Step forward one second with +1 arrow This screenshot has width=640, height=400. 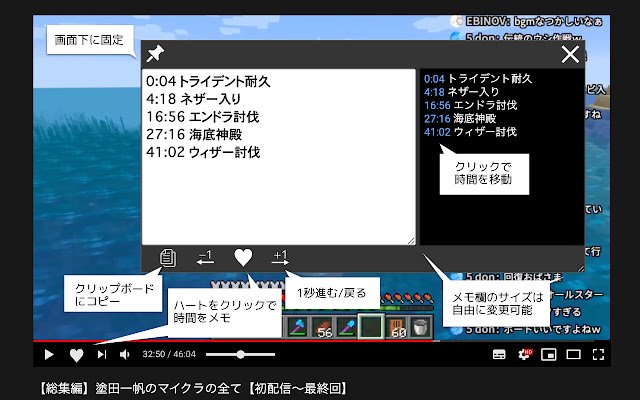[280, 258]
